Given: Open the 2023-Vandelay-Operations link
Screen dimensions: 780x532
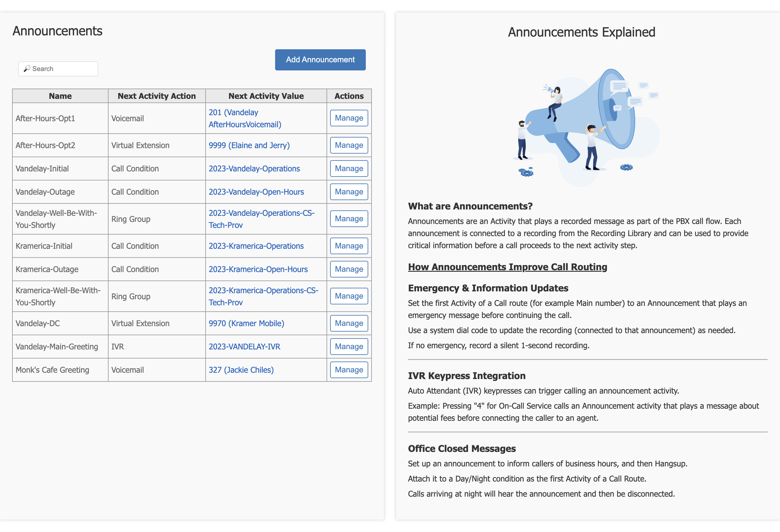Looking at the screenshot, I should pos(254,168).
